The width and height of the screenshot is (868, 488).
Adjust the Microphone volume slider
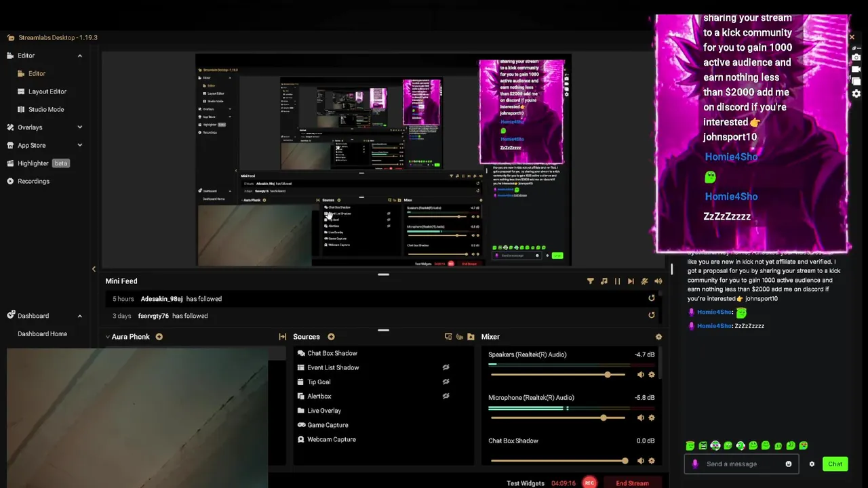(557, 418)
